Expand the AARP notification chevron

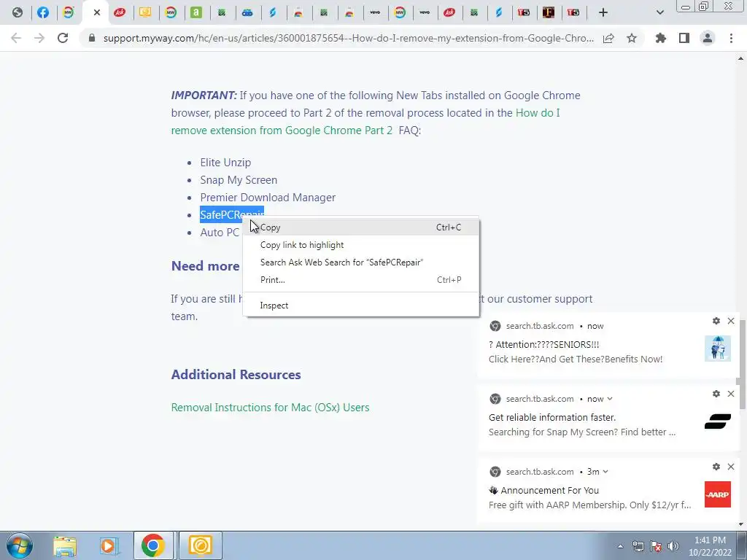pos(605,472)
